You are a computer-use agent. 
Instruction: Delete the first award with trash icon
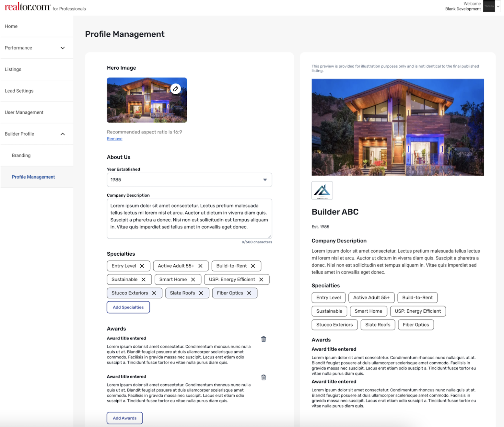click(264, 339)
